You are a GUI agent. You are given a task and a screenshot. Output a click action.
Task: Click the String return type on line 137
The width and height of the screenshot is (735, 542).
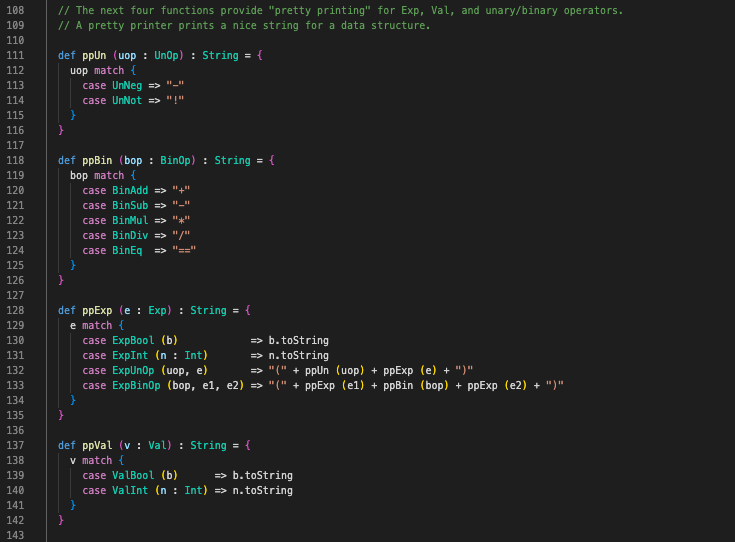click(x=208, y=445)
